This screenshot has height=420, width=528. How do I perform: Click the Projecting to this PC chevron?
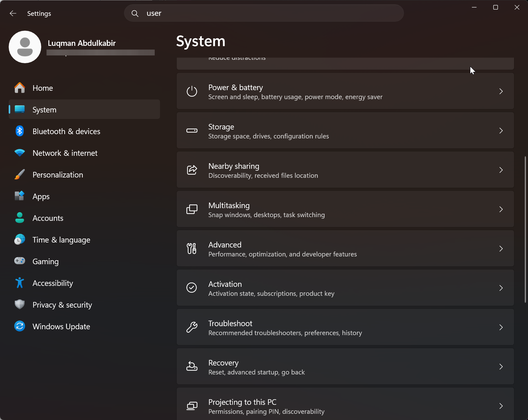(x=501, y=406)
